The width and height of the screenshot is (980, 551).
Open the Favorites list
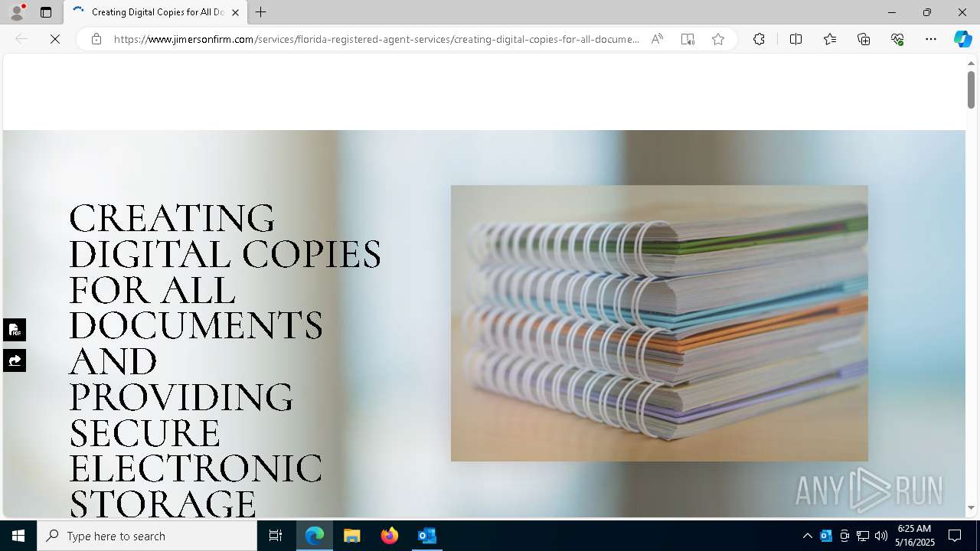[x=830, y=39]
